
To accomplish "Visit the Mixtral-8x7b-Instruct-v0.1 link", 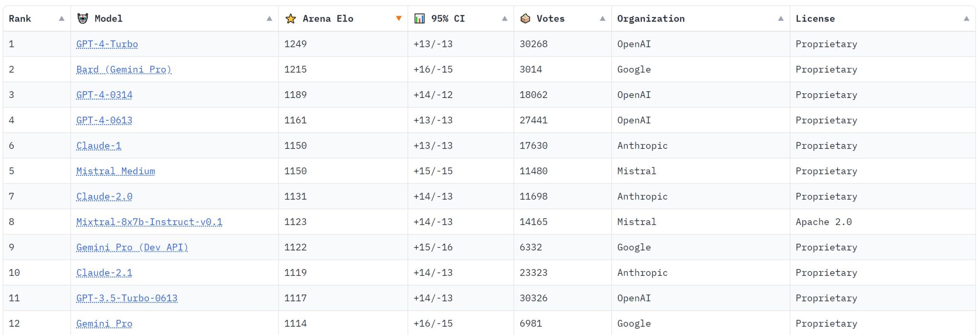I will click(x=149, y=222).
